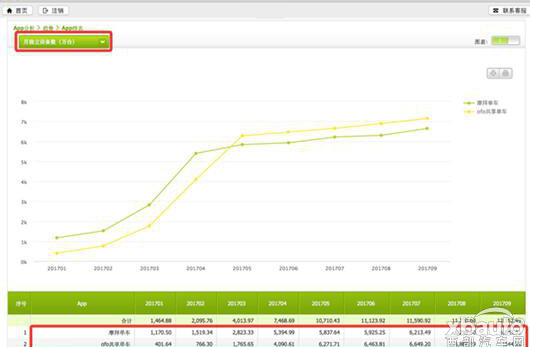
Task: Select the total cell 4,013.97
Action: coord(243,320)
